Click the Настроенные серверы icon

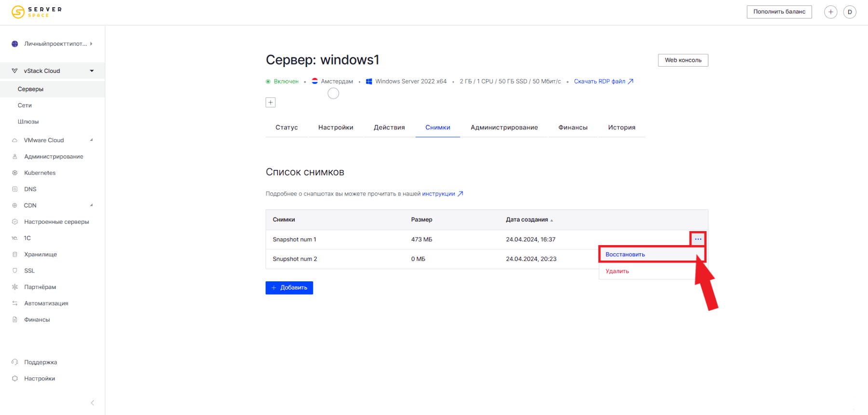14,222
